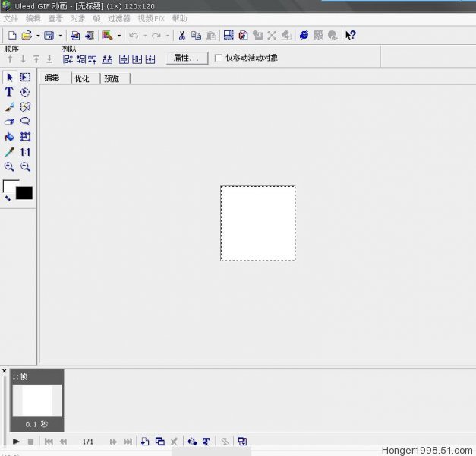Select the Lasso selection tool
Screen dimensions: 476x456
25,122
